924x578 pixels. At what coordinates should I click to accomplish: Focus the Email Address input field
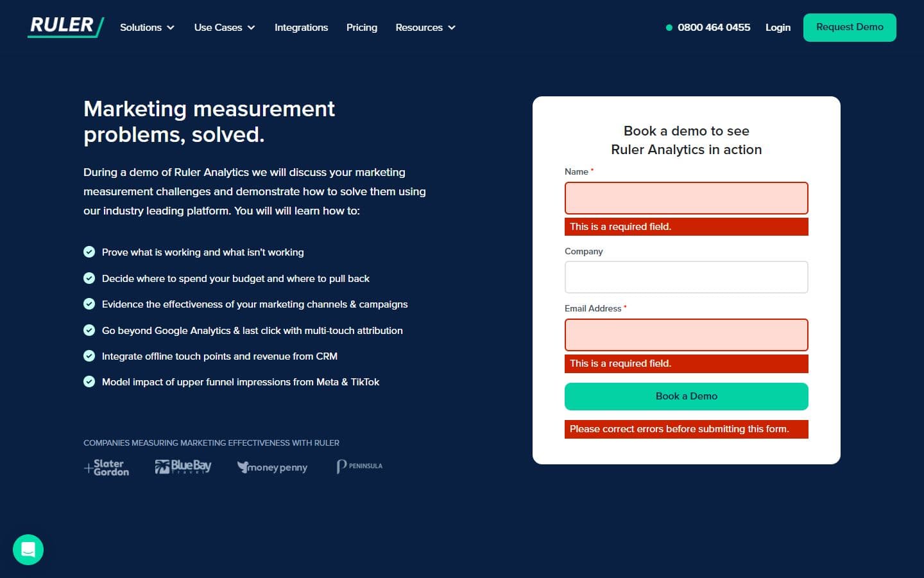click(x=687, y=335)
